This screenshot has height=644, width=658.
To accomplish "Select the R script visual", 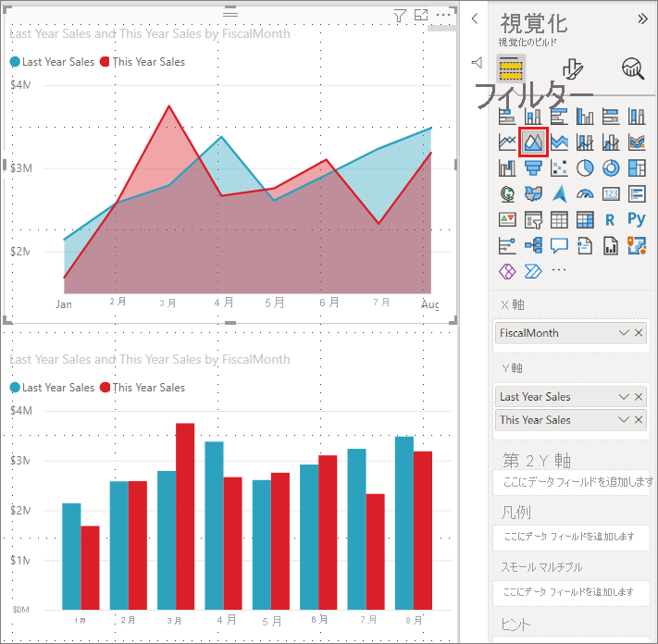I will (x=611, y=219).
